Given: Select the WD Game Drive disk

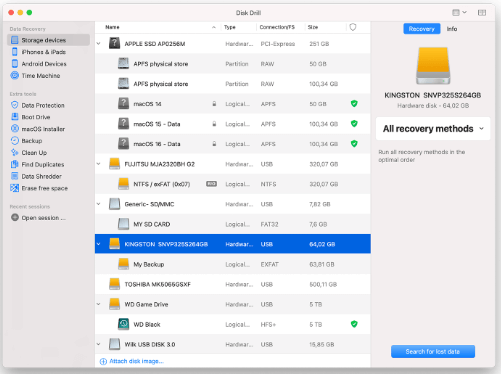Looking at the screenshot, I should pyautogui.click(x=233, y=304).
